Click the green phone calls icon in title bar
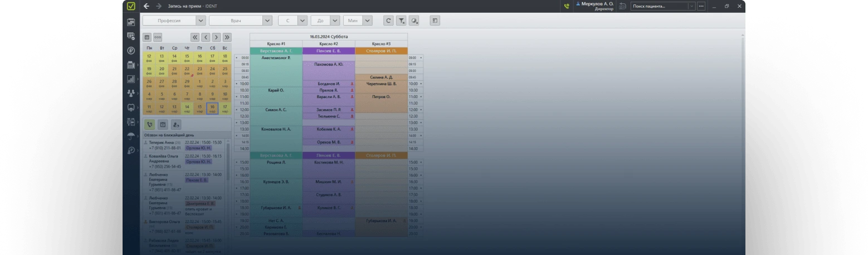Image resolution: width=868 pixels, height=255 pixels. click(x=567, y=6)
